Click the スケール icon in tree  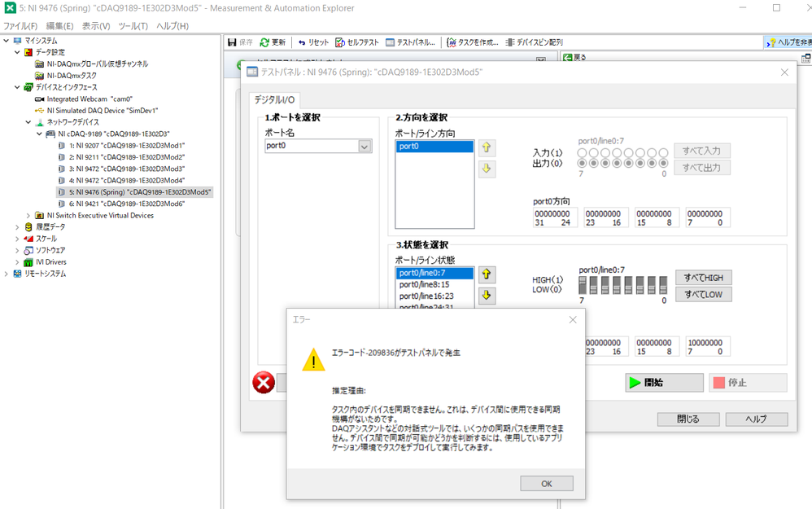coord(28,239)
